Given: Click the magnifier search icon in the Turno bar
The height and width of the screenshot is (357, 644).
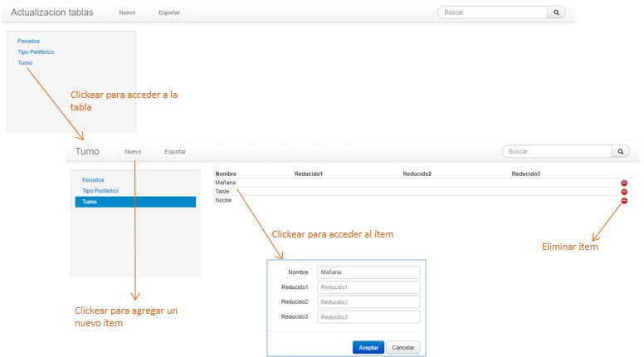Looking at the screenshot, I should [x=621, y=152].
